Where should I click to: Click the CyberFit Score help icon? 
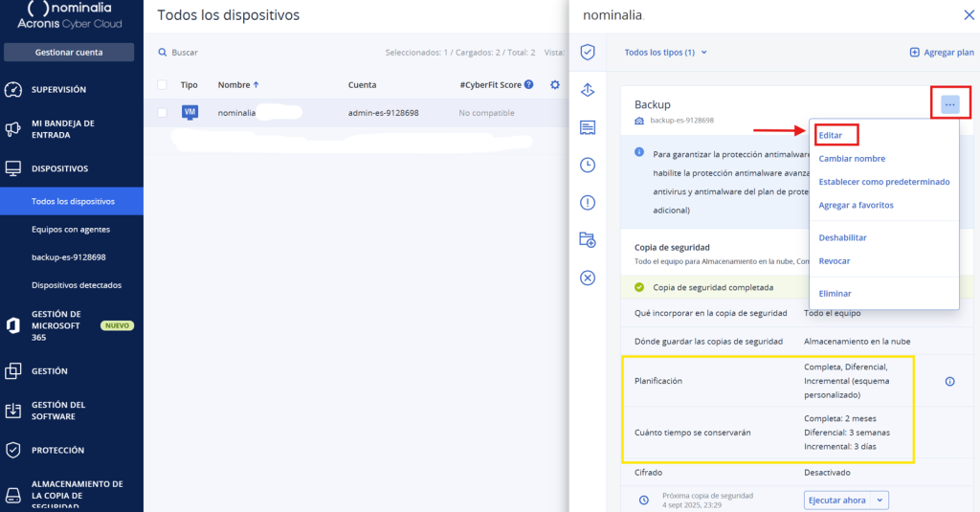528,85
